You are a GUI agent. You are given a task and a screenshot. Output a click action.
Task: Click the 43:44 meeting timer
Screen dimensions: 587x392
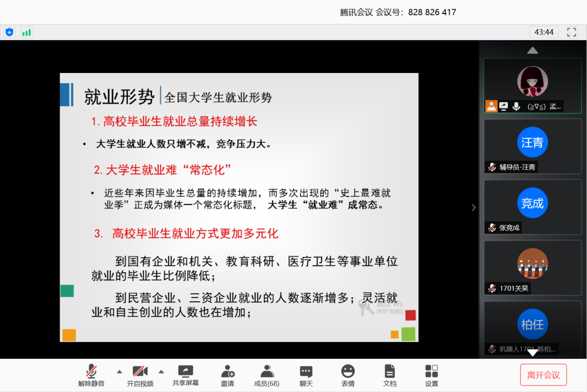click(544, 32)
